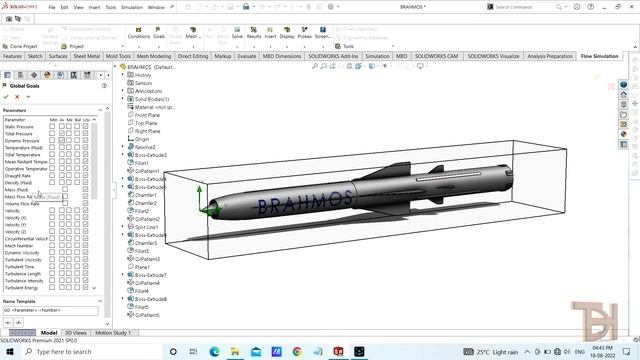Image resolution: width=640 pixels, height=360 pixels.
Task: Collapse the Name Template section
Action: click(x=100, y=301)
